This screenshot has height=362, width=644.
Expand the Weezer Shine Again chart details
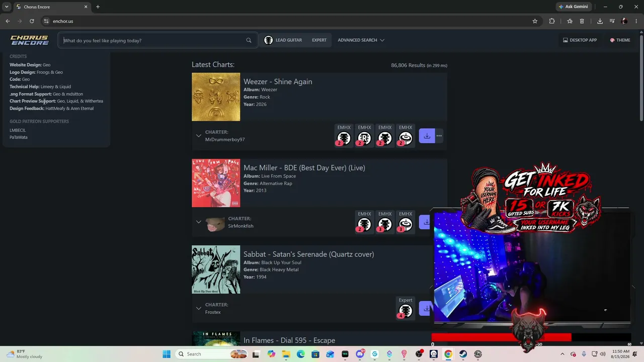click(199, 136)
